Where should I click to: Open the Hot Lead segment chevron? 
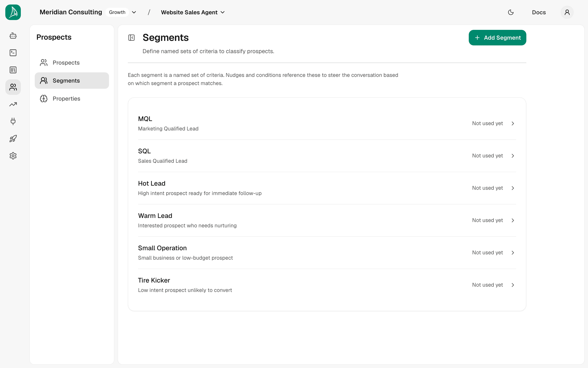point(513,188)
